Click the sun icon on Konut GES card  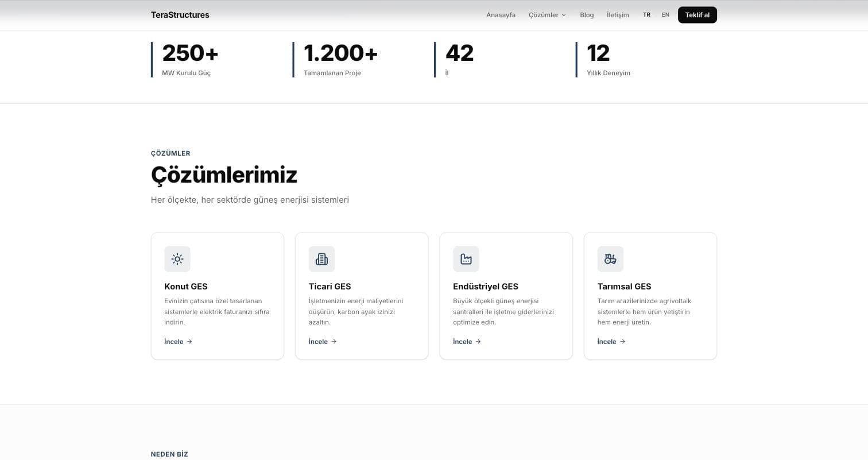click(x=177, y=259)
